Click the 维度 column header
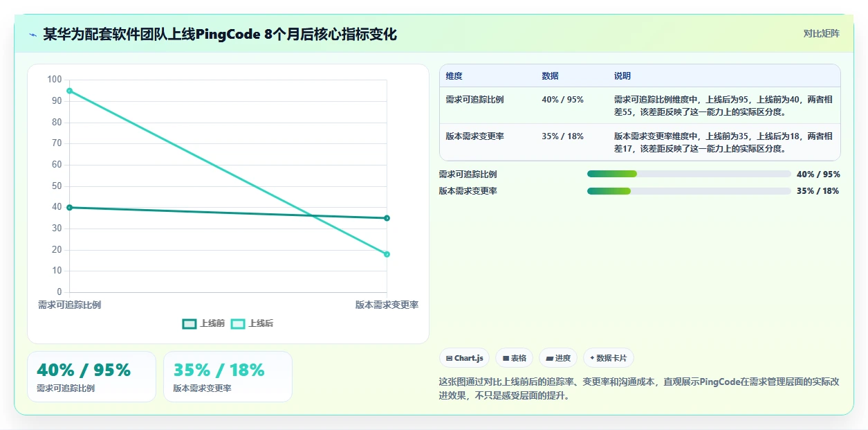Image resolution: width=868 pixels, height=430 pixels. click(x=454, y=76)
